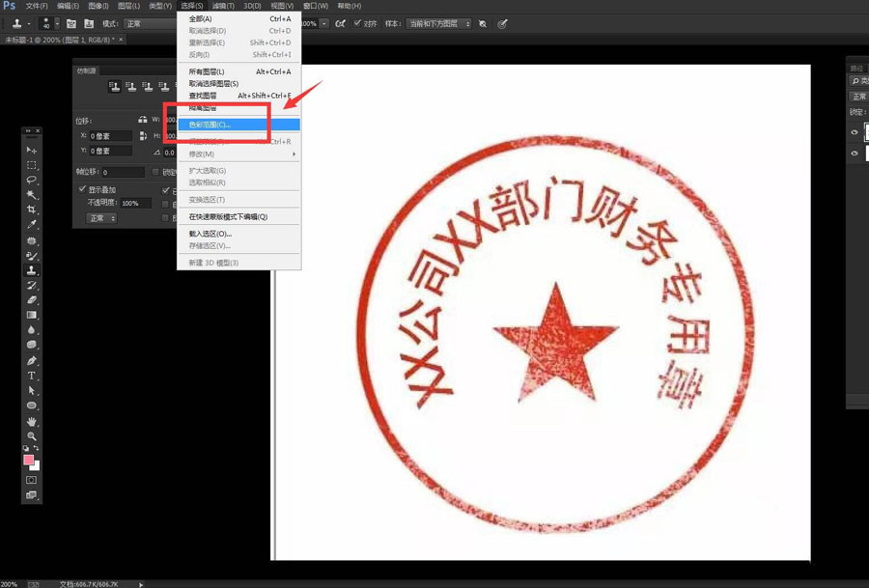Open the 滤镜(T) menu

(x=223, y=6)
